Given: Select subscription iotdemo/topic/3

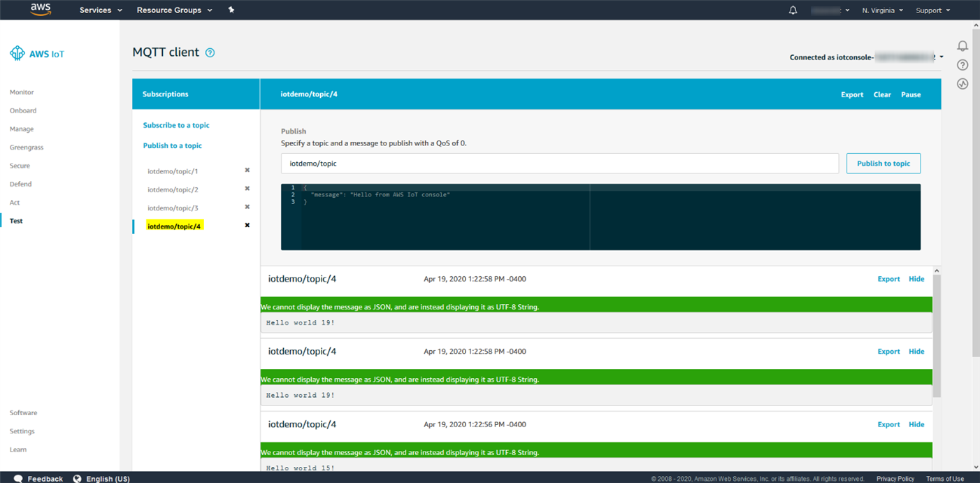Looking at the screenshot, I should tap(173, 208).
